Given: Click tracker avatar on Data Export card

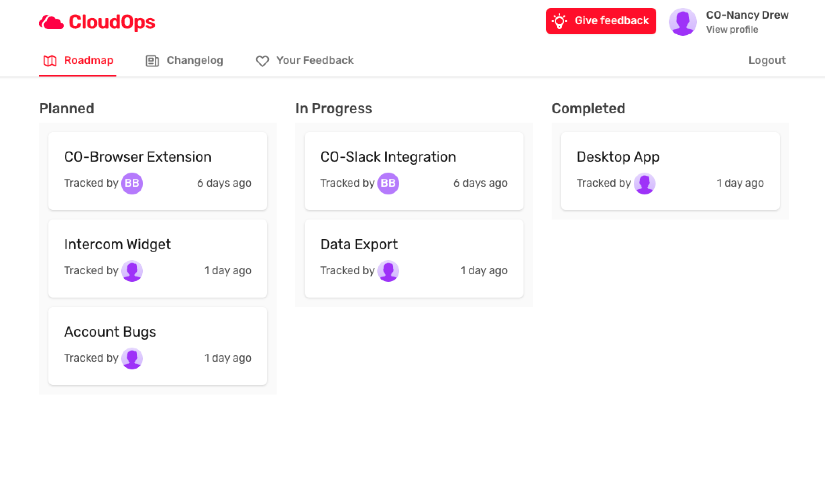Looking at the screenshot, I should (x=388, y=271).
